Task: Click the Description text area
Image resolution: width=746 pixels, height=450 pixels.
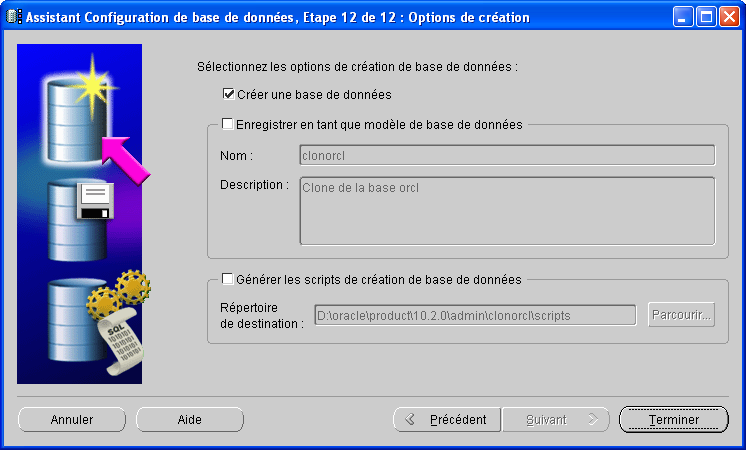Action: [506, 211]
